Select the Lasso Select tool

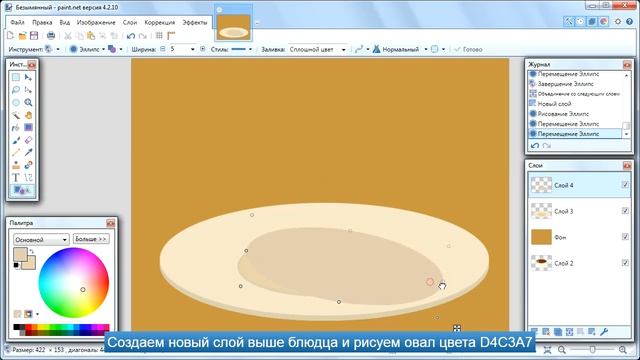pos(16,90)
